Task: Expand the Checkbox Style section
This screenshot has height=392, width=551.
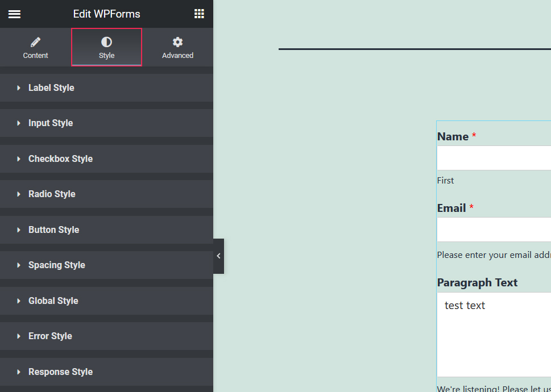Action: tap(60, 159)
